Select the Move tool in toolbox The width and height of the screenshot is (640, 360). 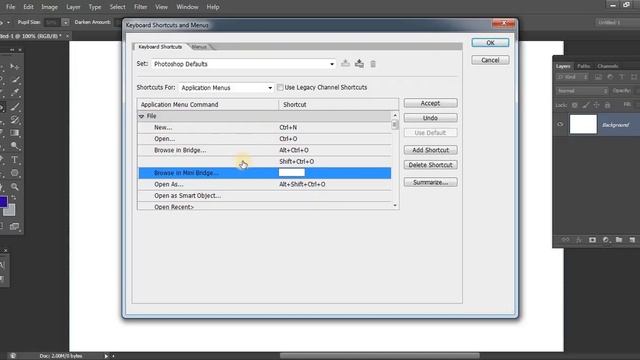tap(15, 66)
